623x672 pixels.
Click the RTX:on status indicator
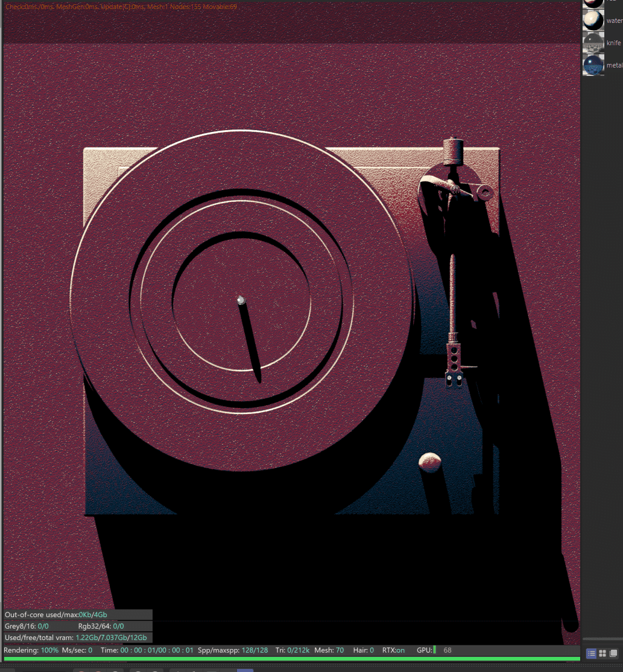coord(393,650)
